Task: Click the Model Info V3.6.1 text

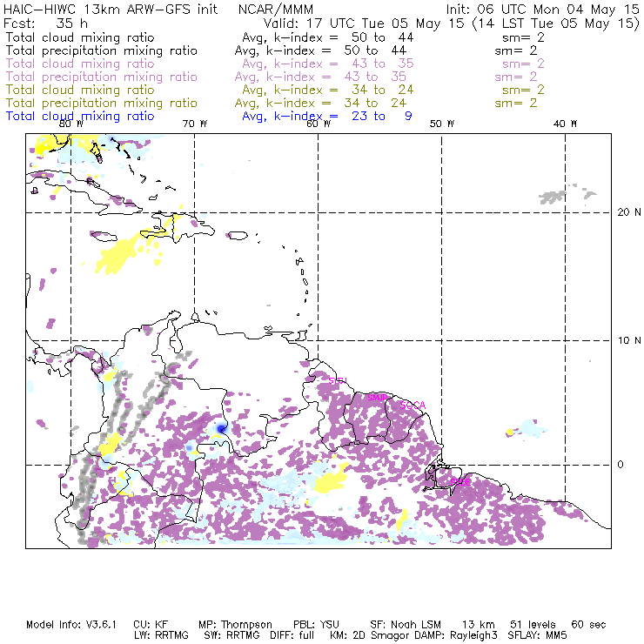Action: [77, 625]
